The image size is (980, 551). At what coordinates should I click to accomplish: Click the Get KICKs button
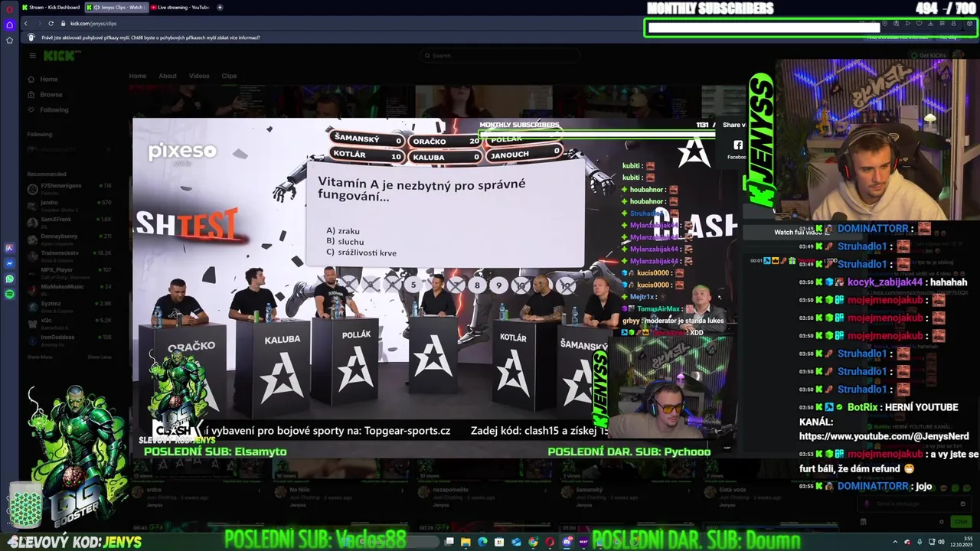pyautogui.click(x=929, y=55)
